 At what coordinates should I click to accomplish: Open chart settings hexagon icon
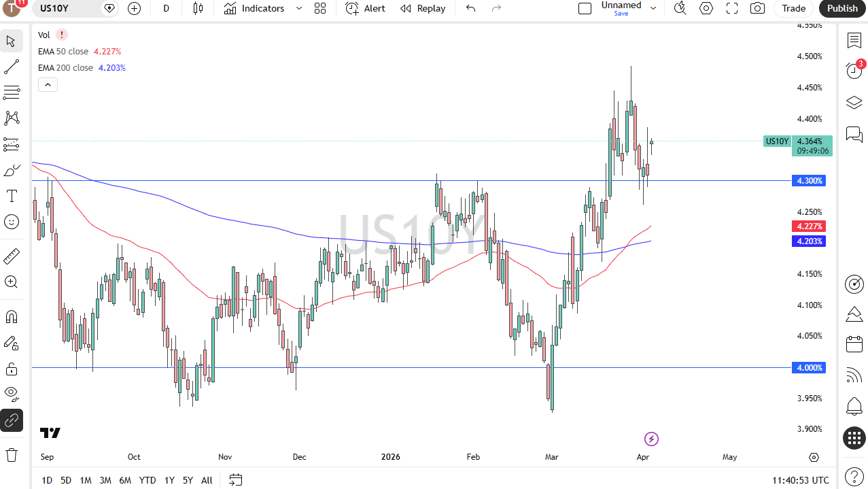pos(706,8)
